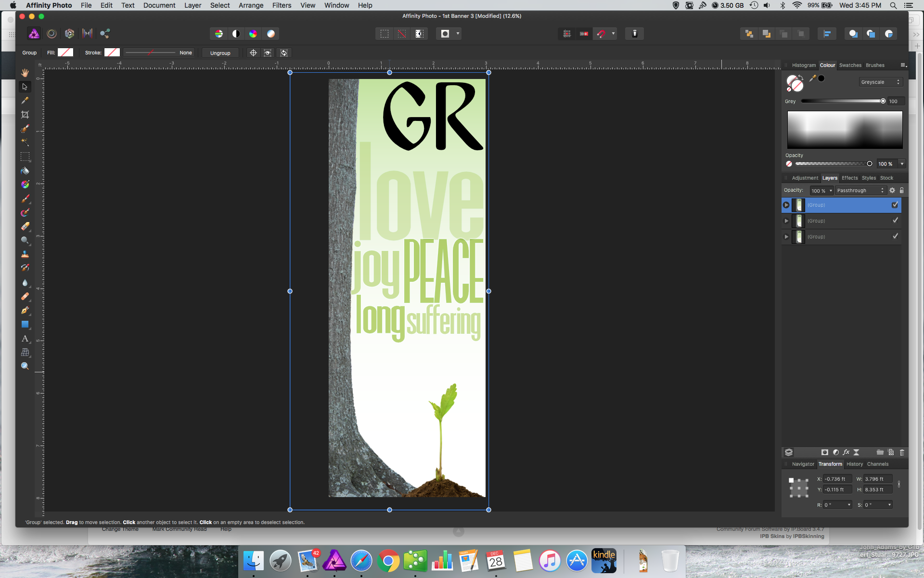This screenshot has height=578, width=924.
Task: Toggle visibility of the selected first Group layer
Action: [x=895, y=205]
